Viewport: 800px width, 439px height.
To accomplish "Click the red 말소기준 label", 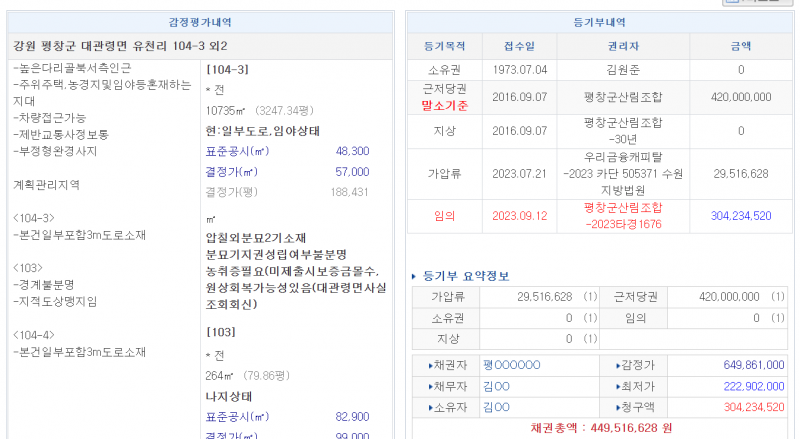I will (x=445, y=105).
